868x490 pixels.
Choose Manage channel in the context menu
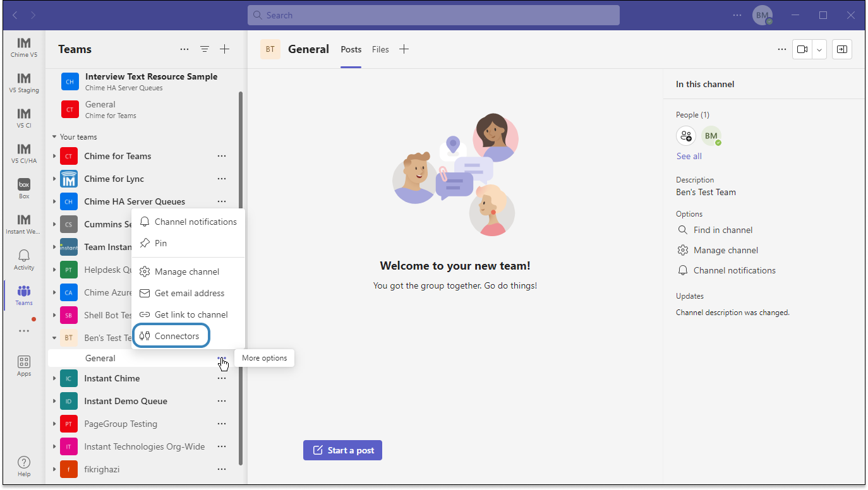coord(188,272)
